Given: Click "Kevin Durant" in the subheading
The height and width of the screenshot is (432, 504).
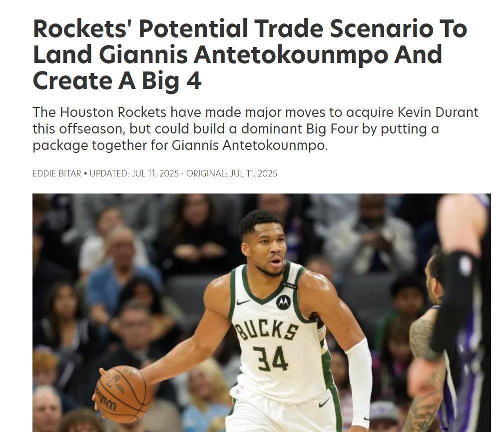Looking at the screenshot, I should 438,112.
